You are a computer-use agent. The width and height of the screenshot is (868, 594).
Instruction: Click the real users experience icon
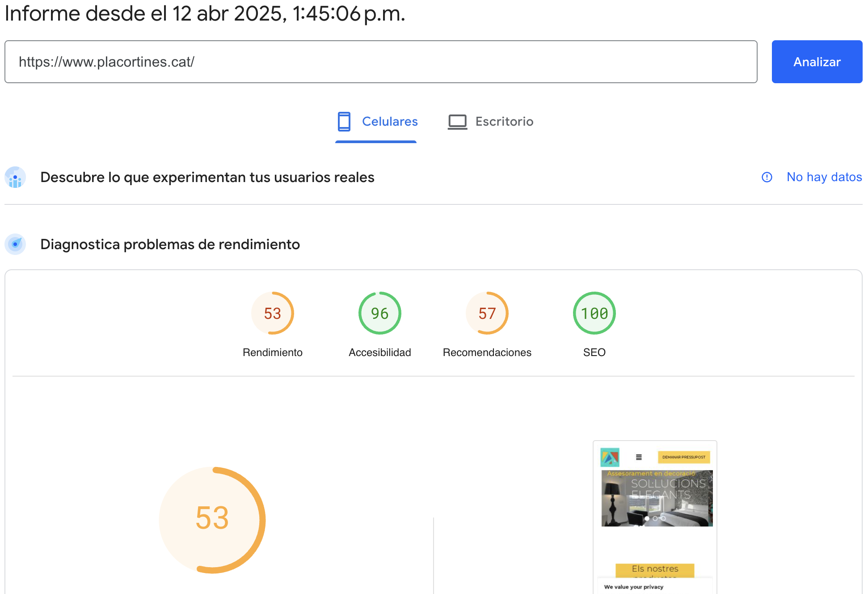coord(15,178)
